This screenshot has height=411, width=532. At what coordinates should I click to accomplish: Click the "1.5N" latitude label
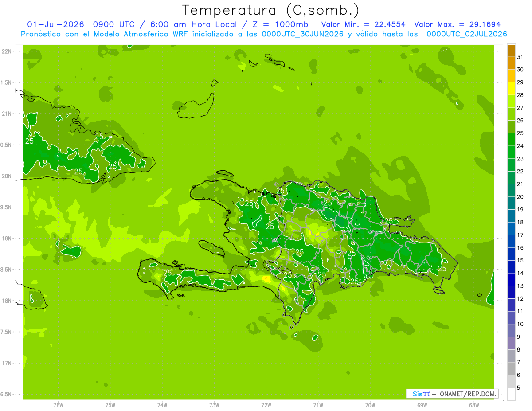7,82
